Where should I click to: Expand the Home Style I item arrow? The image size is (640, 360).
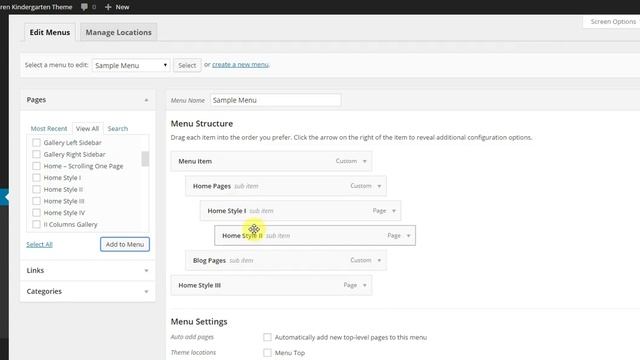[394, 211]
